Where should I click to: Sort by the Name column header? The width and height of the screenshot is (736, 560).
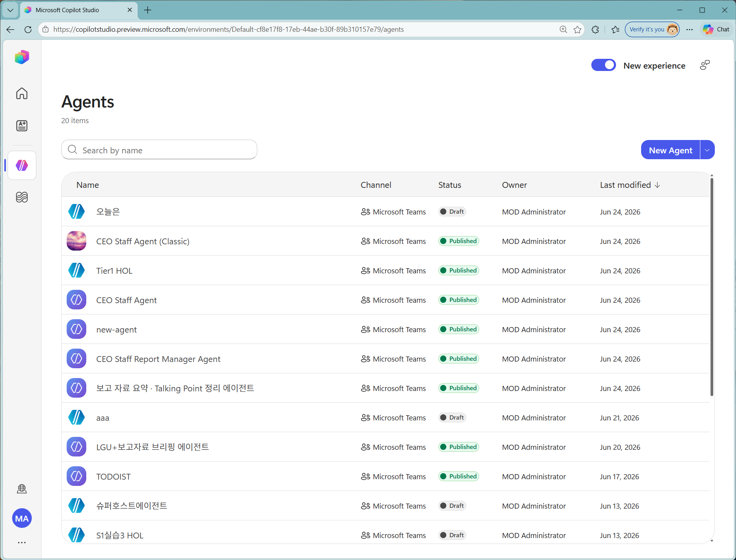coord(87,185)
